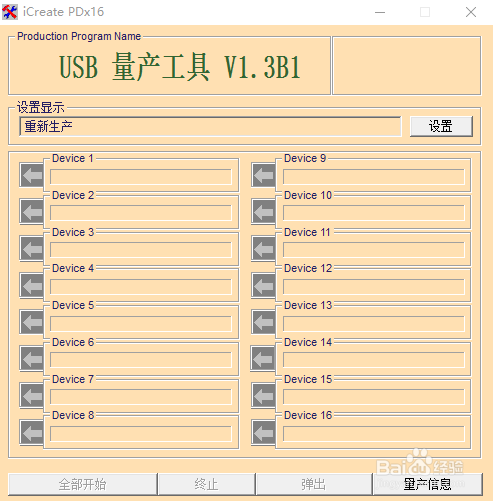Viewport: 493px width, 501px height.
Task: Click the 设置显示 group label
Action: tap(41, 107)
